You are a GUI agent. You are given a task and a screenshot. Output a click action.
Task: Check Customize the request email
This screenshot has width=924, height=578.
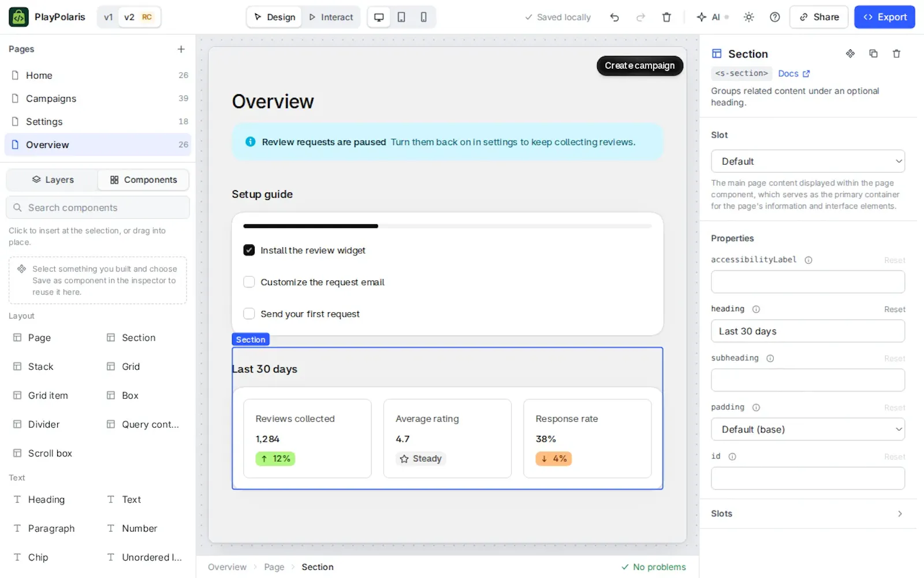click(249, 282)
